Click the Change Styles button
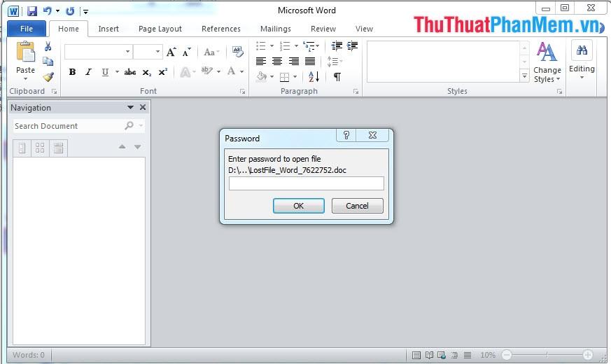The width and height of the screenshot is (611, 364). (x=547, y=62)
